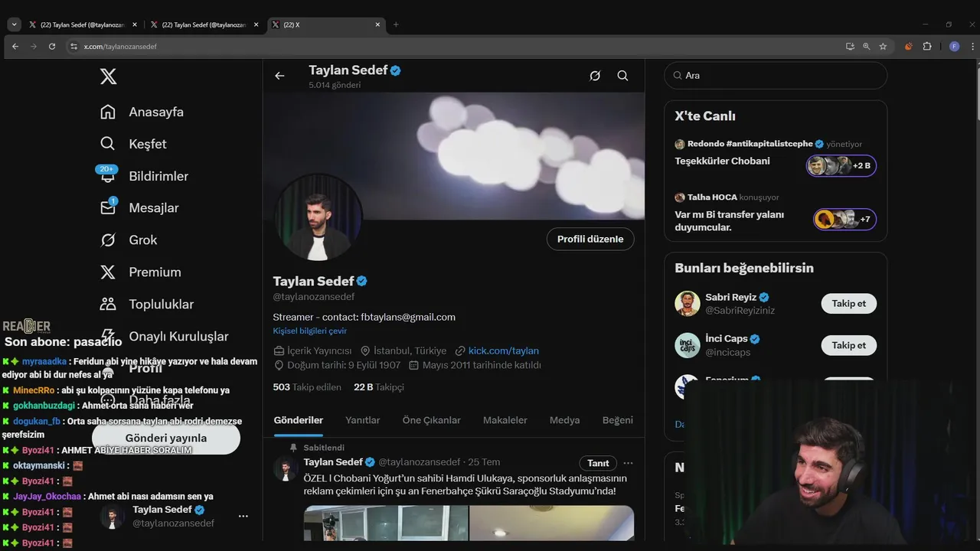Open Anasayfa home icon
The width and height of the screenshot is (980, 551).
(x=108, y=112)
